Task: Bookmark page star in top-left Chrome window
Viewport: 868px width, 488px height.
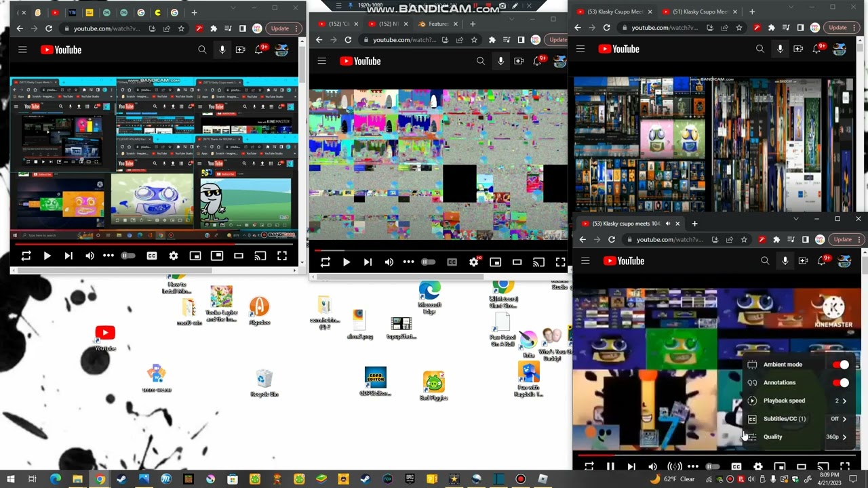Action: 181,28
